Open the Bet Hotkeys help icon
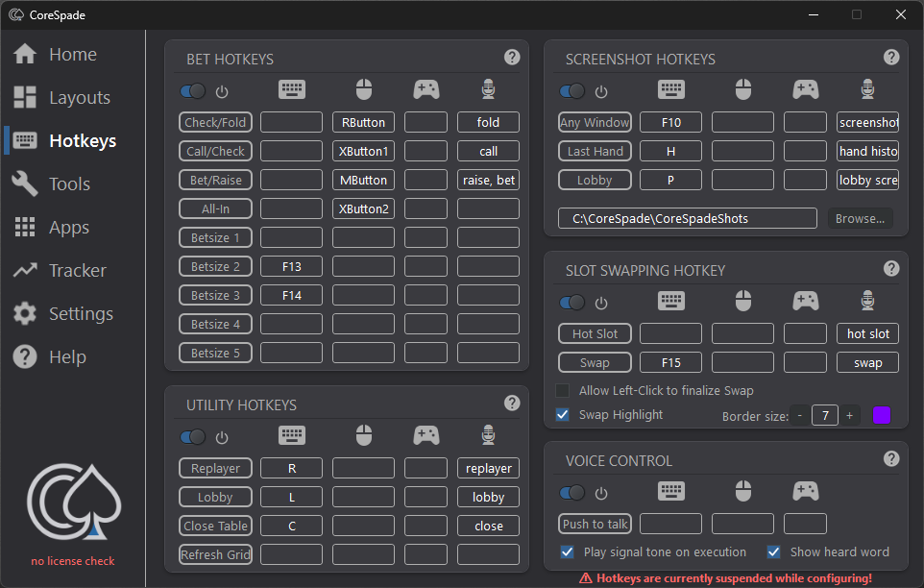Screen dimensions: 924x588 pos(512,57)
